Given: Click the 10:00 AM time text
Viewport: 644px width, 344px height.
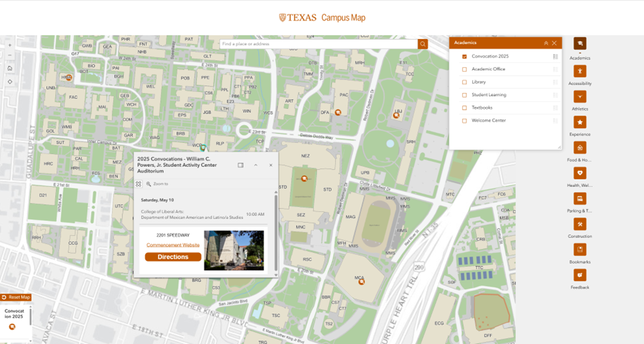Looking at the screenshot, I should click(x=255, y=215).
